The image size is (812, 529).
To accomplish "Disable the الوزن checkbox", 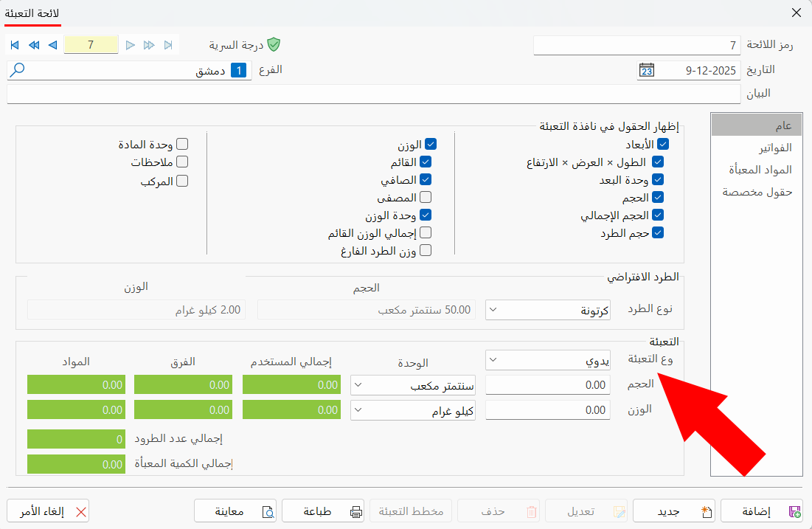I will (x=429, y=144).
